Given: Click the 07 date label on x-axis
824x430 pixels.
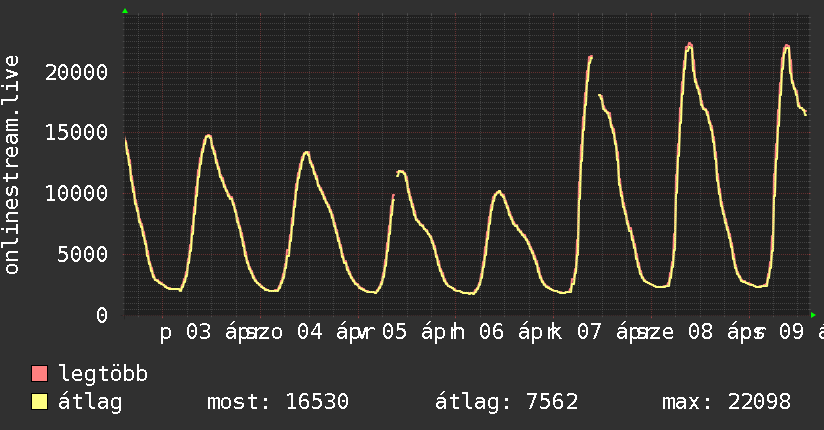Looking at the screenshot, I should (x=589, y=332).
